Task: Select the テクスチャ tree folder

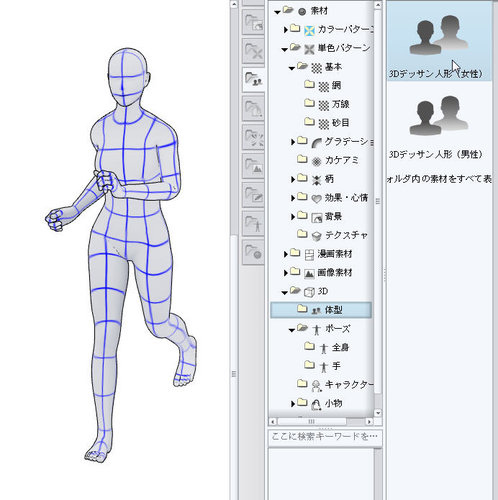Action: click(332, 235)
